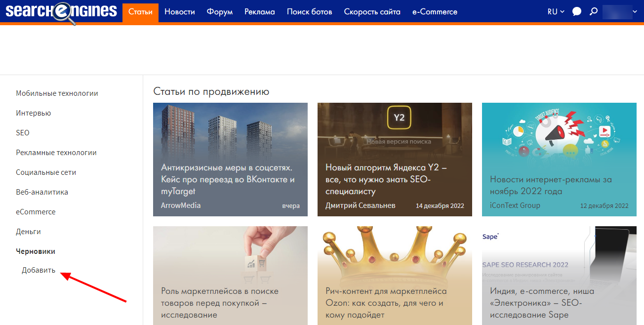This screenshot has width=644, height=325.
Task: Open the Антикризисные меры в соцсетях article
Action: (230, 160)
